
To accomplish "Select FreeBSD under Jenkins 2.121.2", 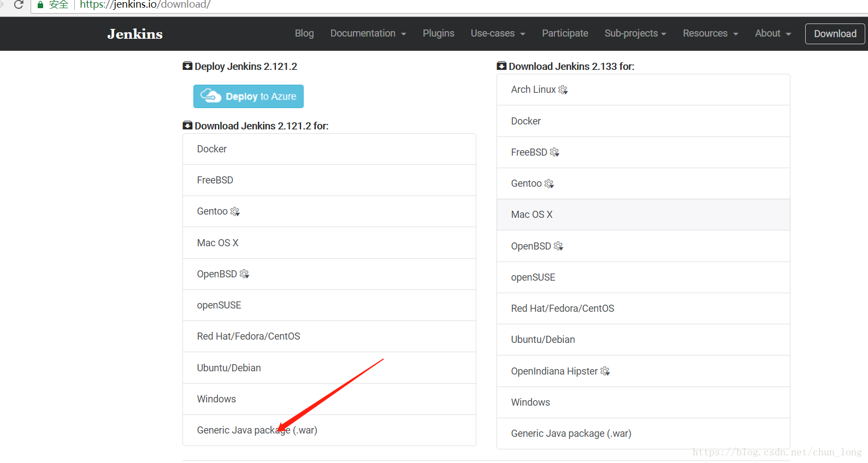I will 329,180.
